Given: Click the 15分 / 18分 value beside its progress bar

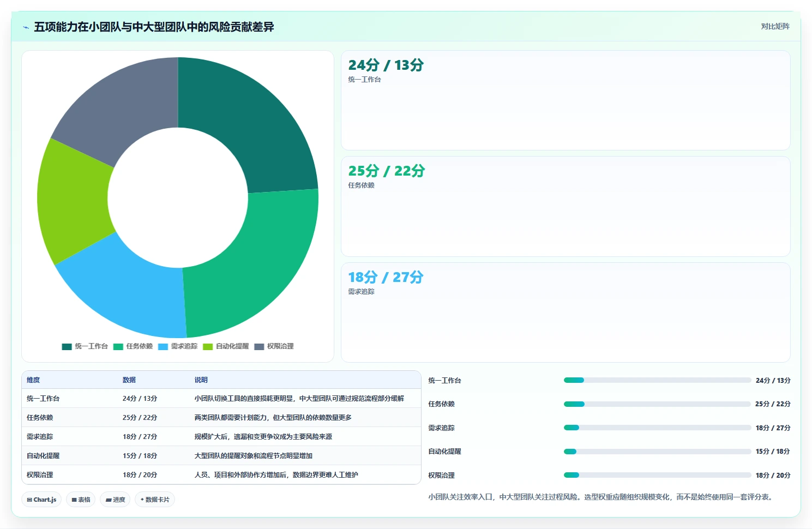Looking at the screenshot, I should point(773,452).
